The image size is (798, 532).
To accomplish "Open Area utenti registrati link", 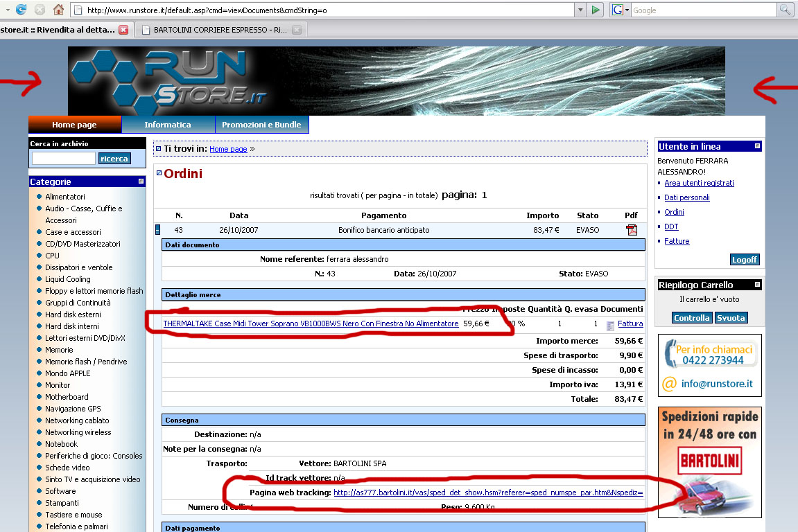I will coord(699,183).
